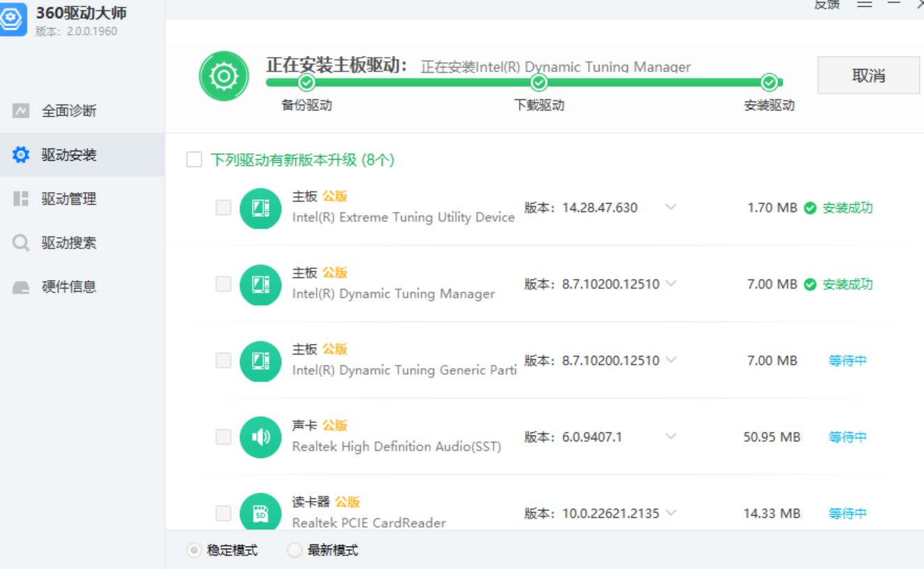
Task: Select the 最新模式 radio button
Action: (295, 550)
